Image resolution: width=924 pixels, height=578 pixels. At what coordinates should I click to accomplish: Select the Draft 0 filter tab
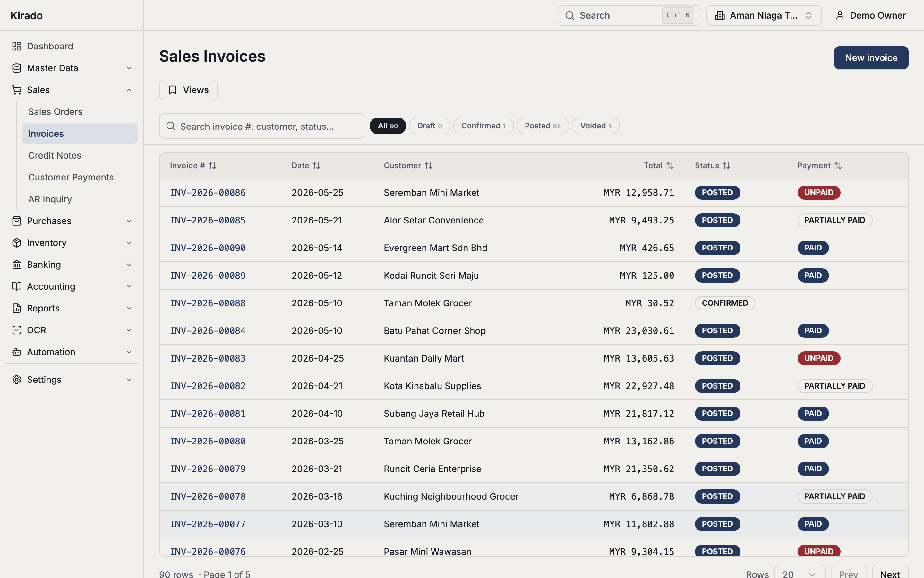430,126
